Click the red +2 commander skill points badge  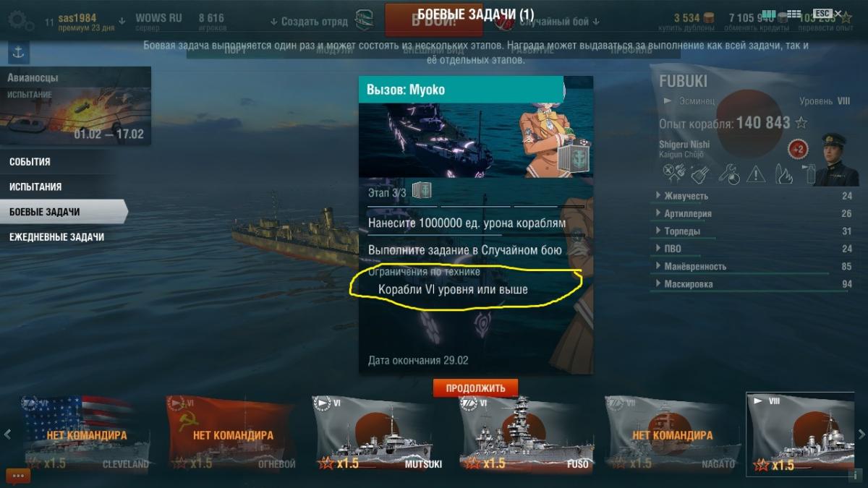pyautogui.click(x=798, y=150)
